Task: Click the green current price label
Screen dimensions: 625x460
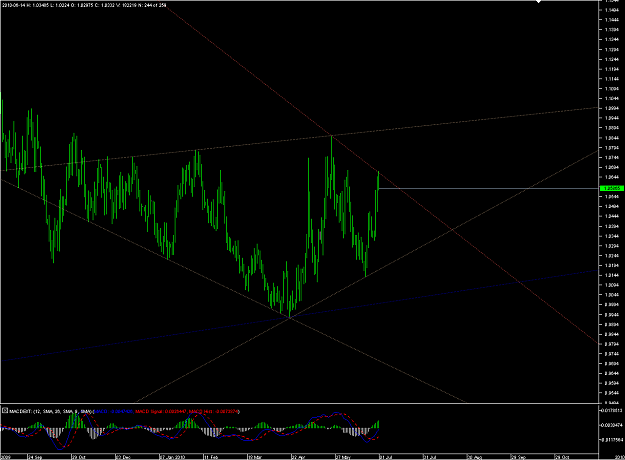Action: [x=611, y=188]
